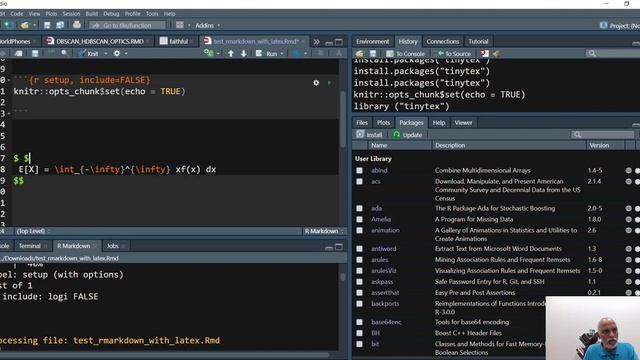Image resolution: width=640 pixels, height=360 pixels.
Task: Close the faithful tab
Action: tap(191, 42)
